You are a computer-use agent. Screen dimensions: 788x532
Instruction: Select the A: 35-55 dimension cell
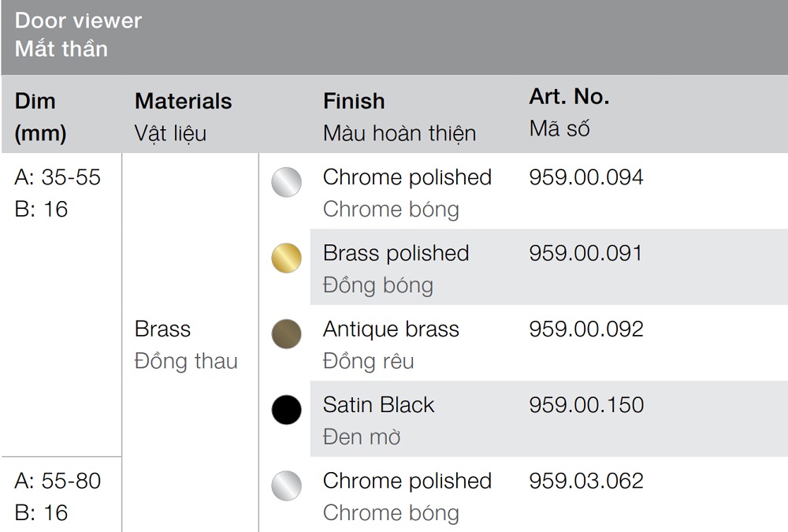pyautogui.click(x=58, y=177)
